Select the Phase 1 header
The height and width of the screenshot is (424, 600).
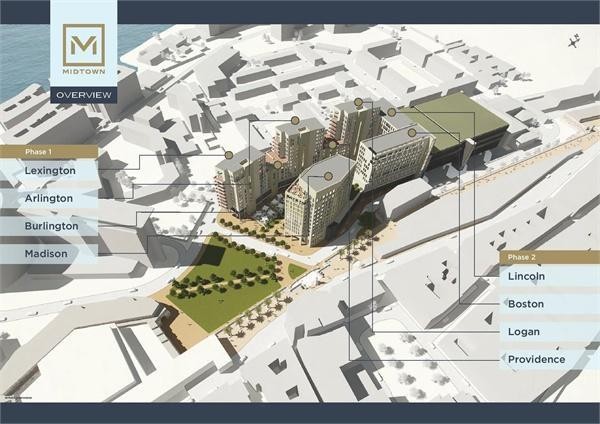point(49,152)
